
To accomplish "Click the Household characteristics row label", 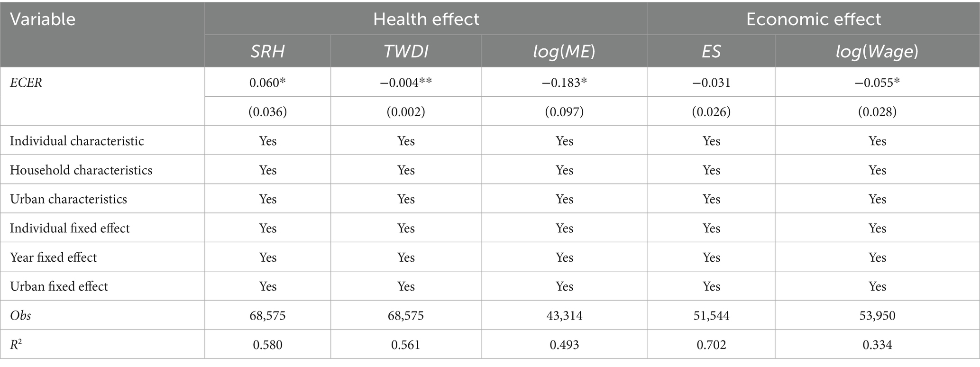I will pos(81,170).
